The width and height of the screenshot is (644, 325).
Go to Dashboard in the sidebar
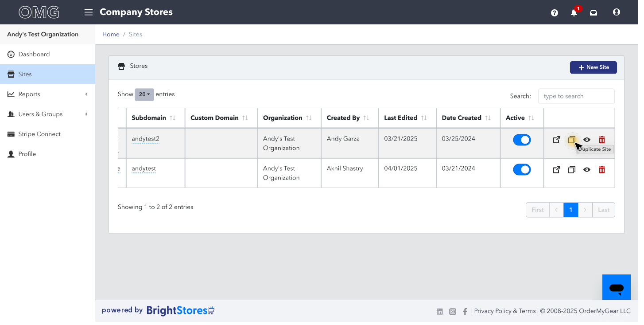point(47,54)
